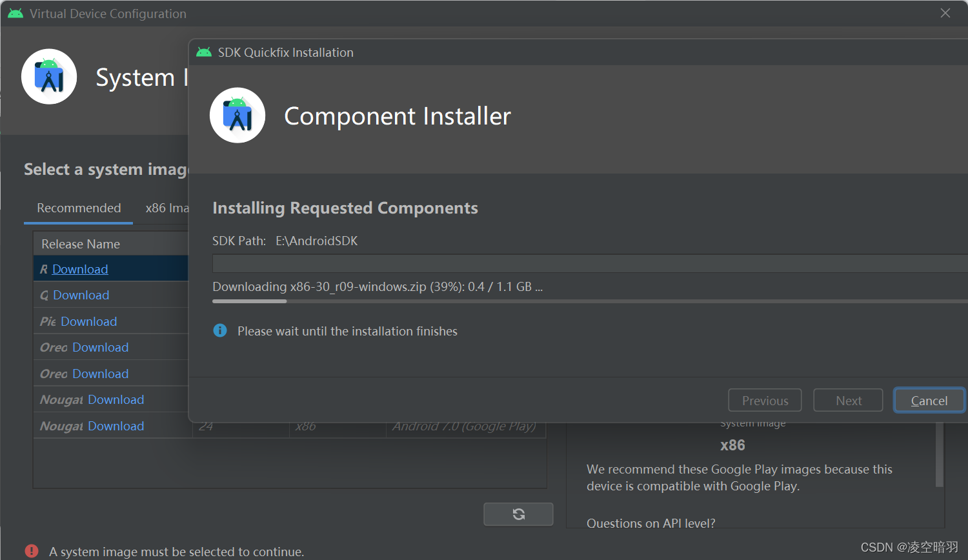Click the Download link for Pie

(89, 321)
